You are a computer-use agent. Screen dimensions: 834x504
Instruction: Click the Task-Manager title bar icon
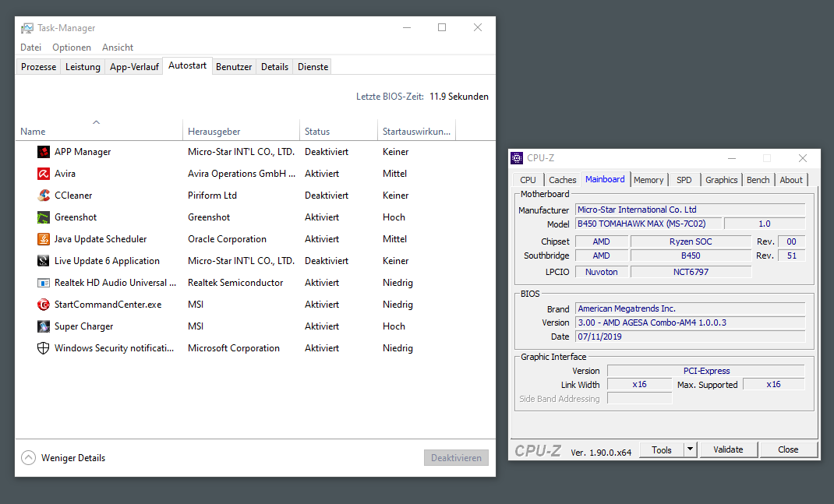click(x=27, y=28)
